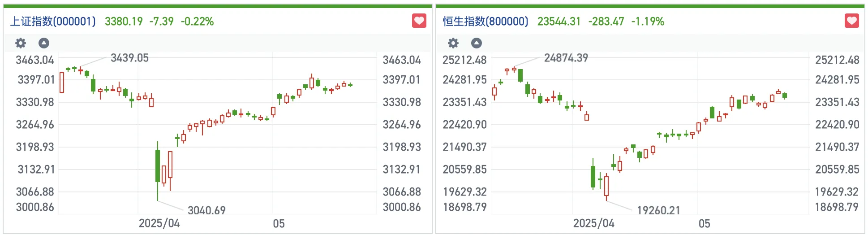Click the 05 month label on 恒生指数 chart

tap(704, 223)
